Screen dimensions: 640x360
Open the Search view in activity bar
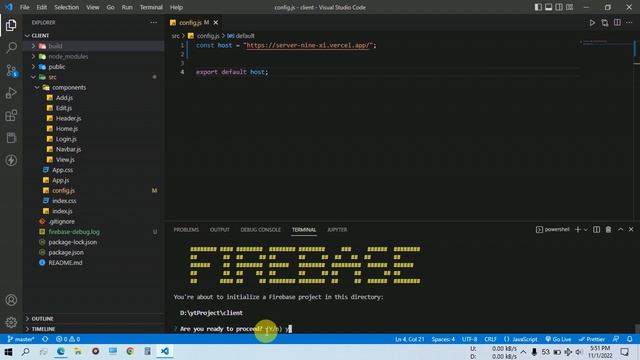(11, 48)
